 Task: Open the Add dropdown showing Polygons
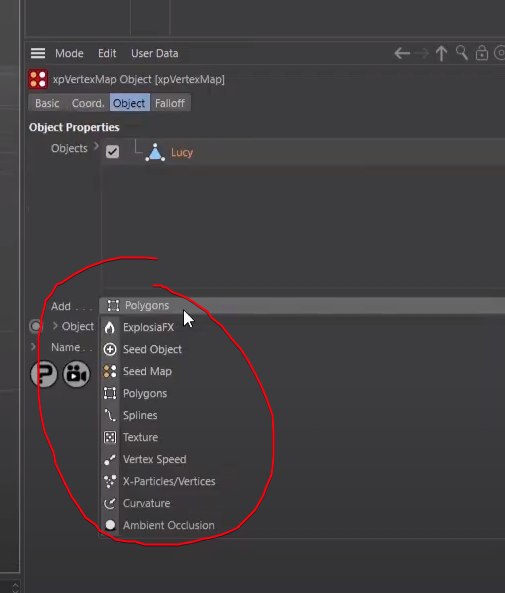[x=302, y=306]
